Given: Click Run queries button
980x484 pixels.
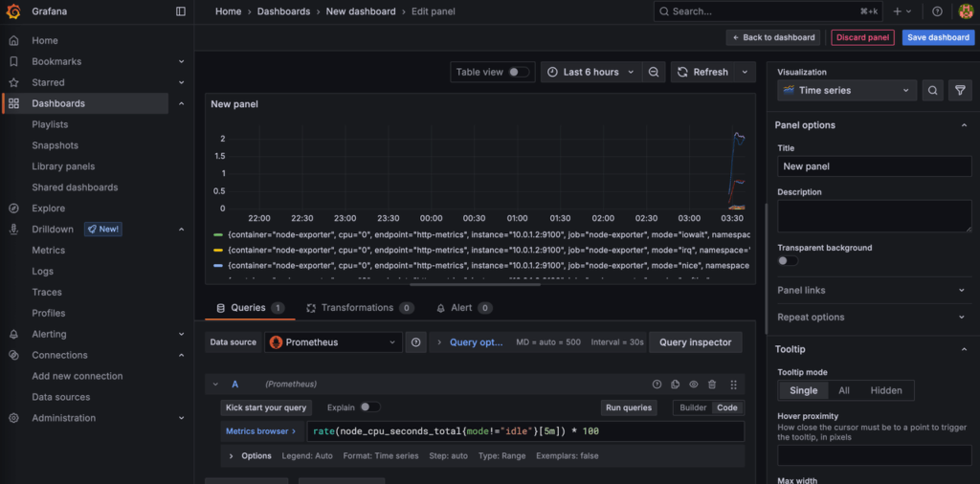Looking at the screenshot, I should tap(629, 407).
